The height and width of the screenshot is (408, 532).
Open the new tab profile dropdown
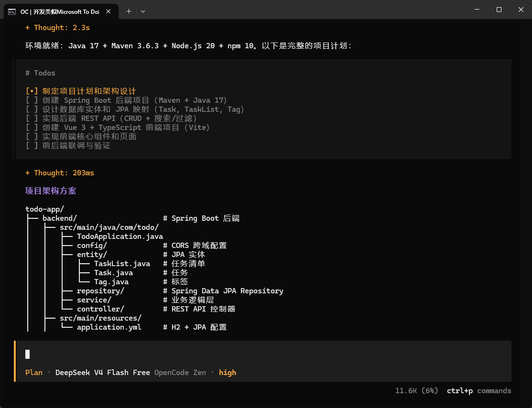(x=143, y=11)
